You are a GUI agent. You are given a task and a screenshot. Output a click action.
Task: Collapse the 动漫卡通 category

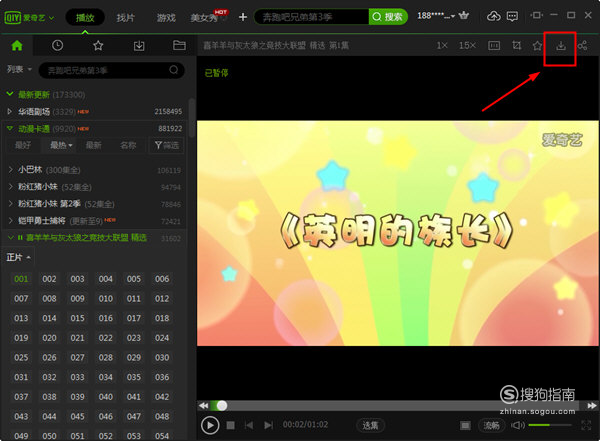click(10, 128)
